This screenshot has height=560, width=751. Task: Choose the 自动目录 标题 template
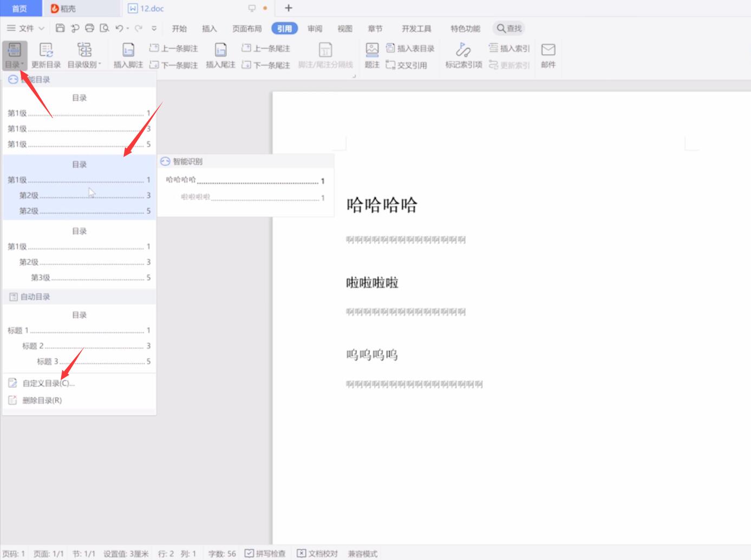[80, 338]
